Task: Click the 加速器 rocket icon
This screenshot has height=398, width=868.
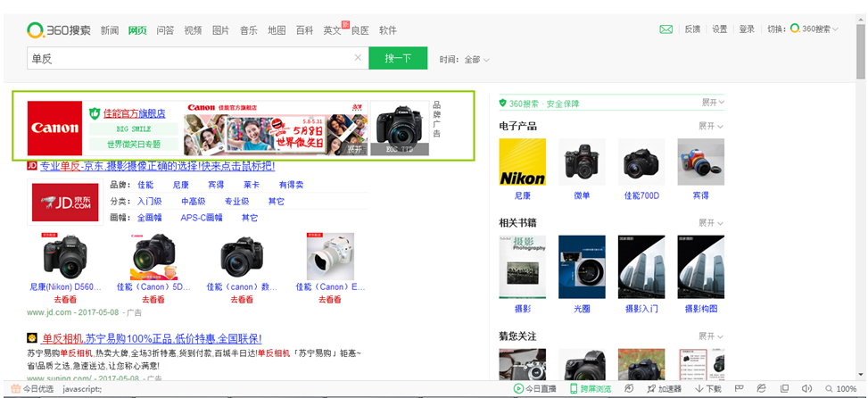Action: point(664,389)
